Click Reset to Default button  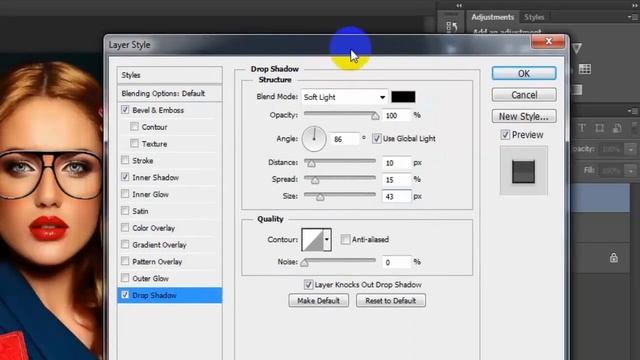coord(391,301)
